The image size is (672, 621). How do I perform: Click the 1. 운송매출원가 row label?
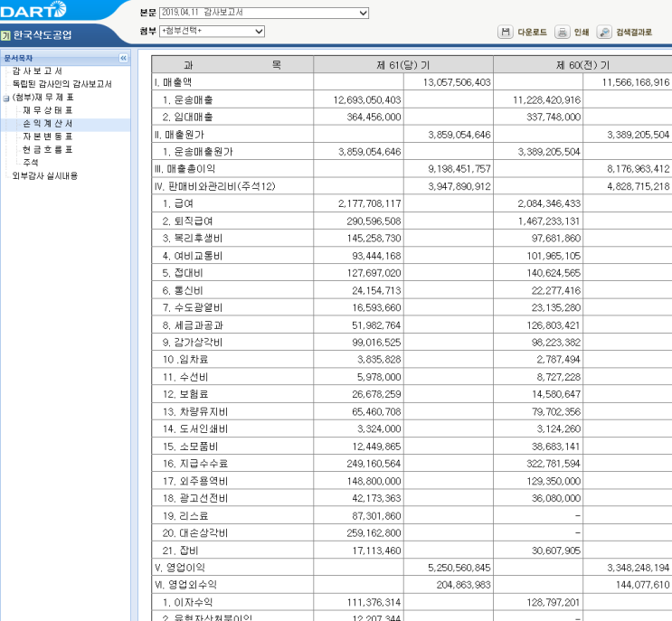pyautogui.click(x=197, y=152)
